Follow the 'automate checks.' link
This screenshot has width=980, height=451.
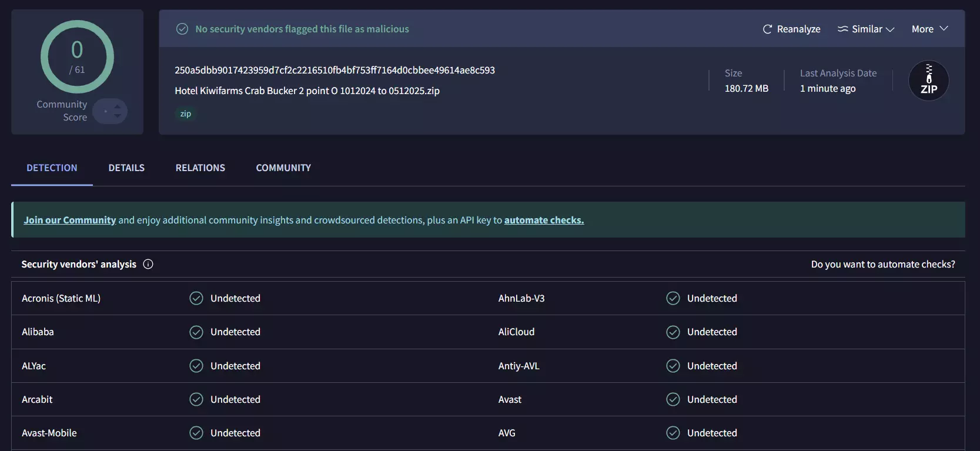[544, 220]
